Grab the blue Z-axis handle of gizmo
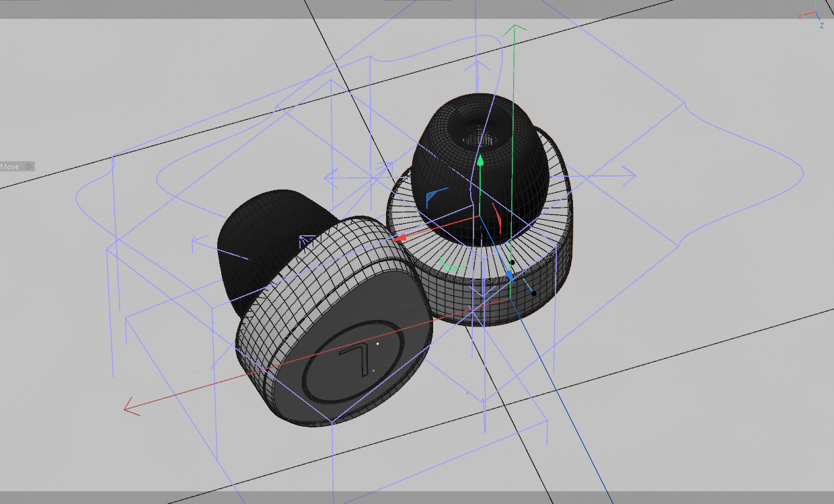This screenshot has width=834, height=504. point(509,275)
